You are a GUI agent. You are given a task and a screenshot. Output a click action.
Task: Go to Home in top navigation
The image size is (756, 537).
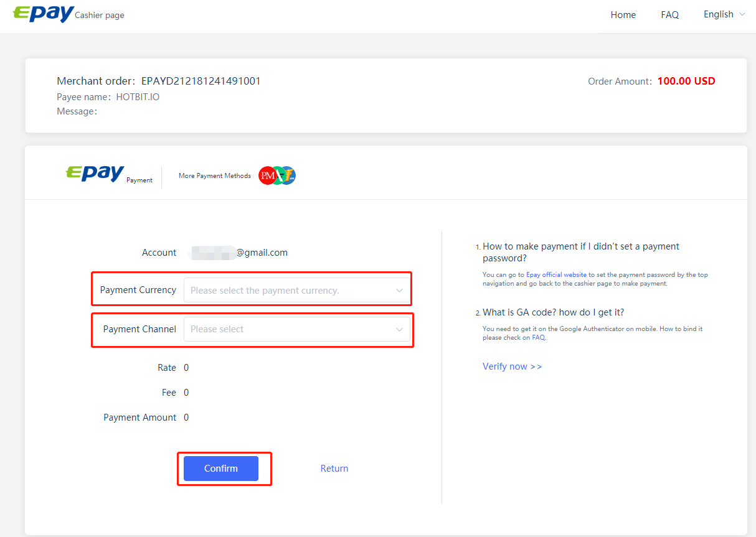coord(623,15)
